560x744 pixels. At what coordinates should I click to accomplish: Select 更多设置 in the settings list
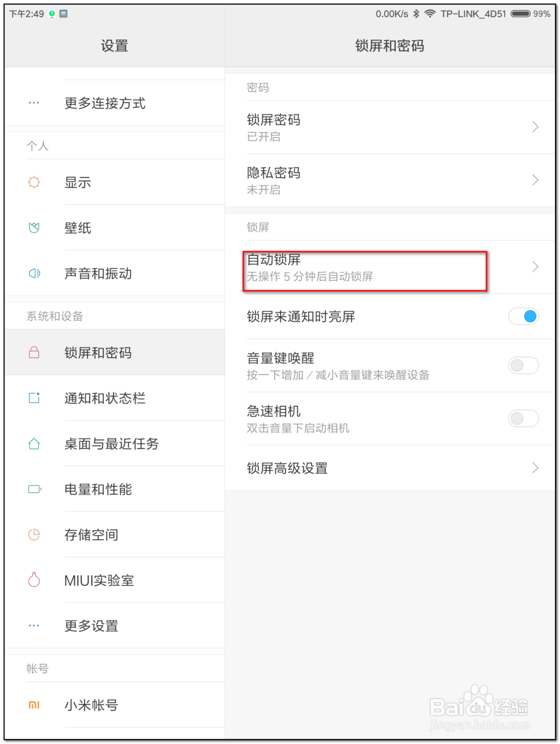(91, 626)
